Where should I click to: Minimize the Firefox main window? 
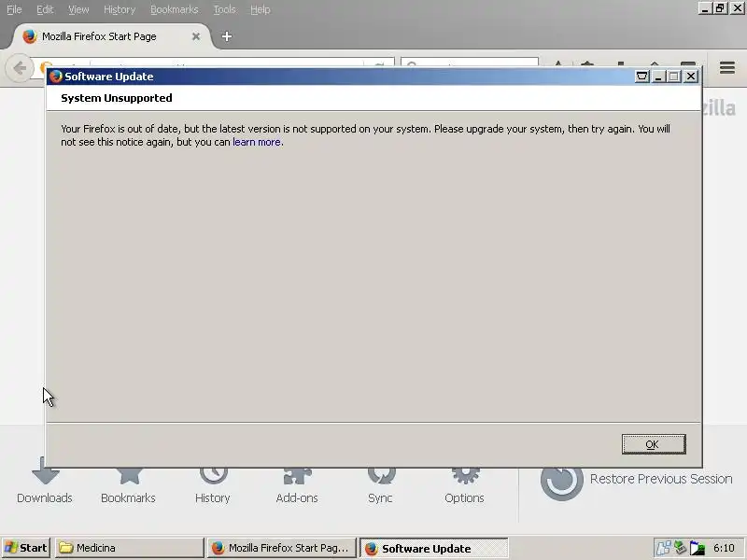tap(705, 8)
